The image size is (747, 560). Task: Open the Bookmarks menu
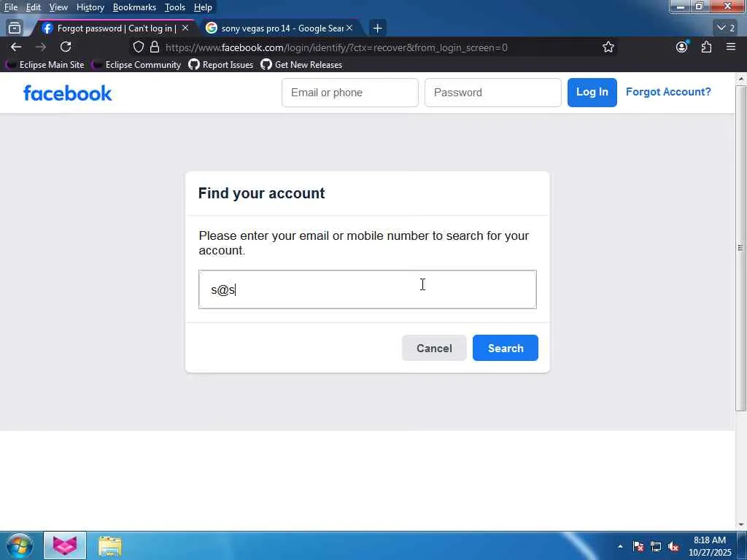tap(134, 7)
